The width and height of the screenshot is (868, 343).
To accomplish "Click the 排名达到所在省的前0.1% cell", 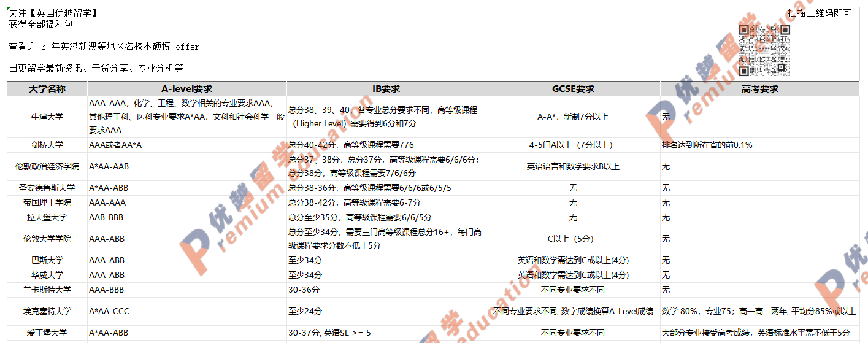I will point(760,145).
